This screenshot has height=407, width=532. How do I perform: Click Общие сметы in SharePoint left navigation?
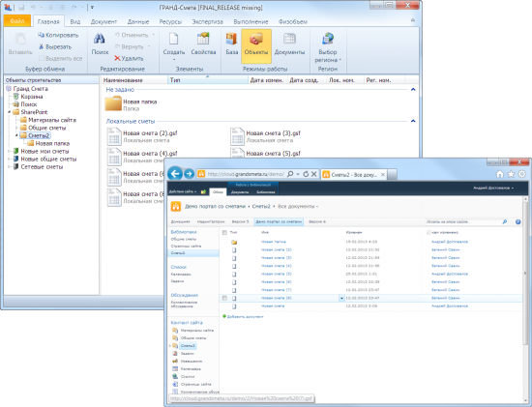pyautogui.click(x=184, y=239)
